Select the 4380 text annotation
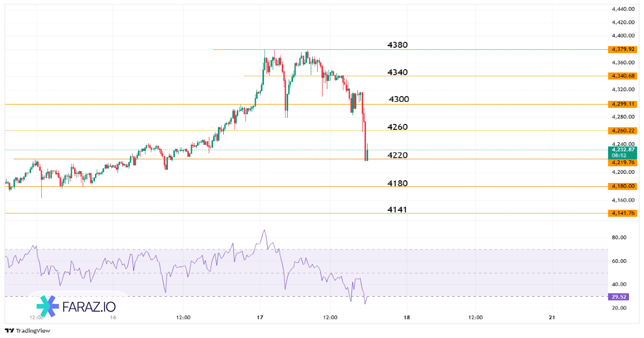The width and height of the screenshot is (644, 338). (398, 45)
